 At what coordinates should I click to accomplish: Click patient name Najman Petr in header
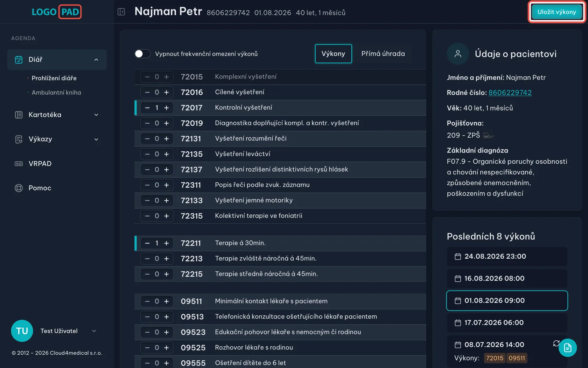click(168, 12)
